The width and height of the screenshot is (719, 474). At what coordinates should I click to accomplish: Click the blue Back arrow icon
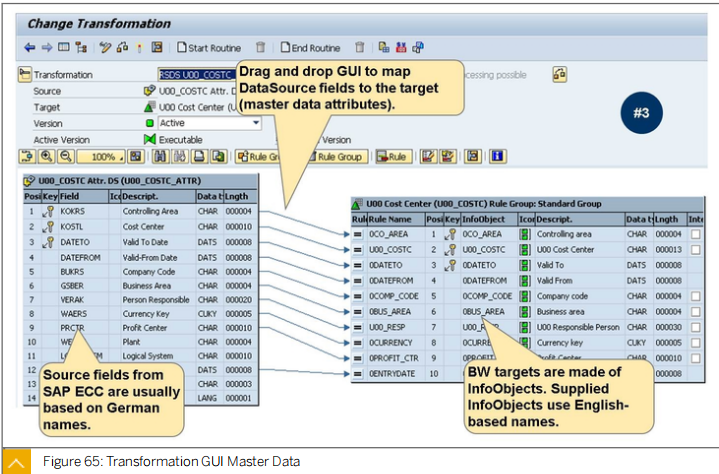coord(30,48)
